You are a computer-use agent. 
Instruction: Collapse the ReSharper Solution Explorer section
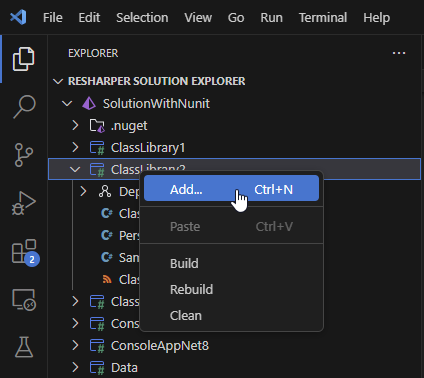click(x=58, y=81)
